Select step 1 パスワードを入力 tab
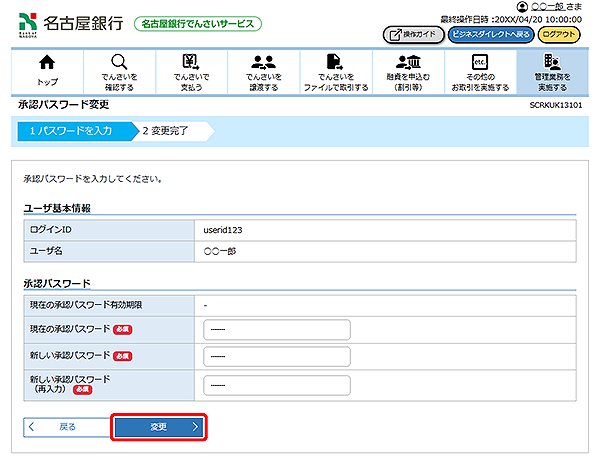This screenshot has height=459, width=600. coord(70,130)
